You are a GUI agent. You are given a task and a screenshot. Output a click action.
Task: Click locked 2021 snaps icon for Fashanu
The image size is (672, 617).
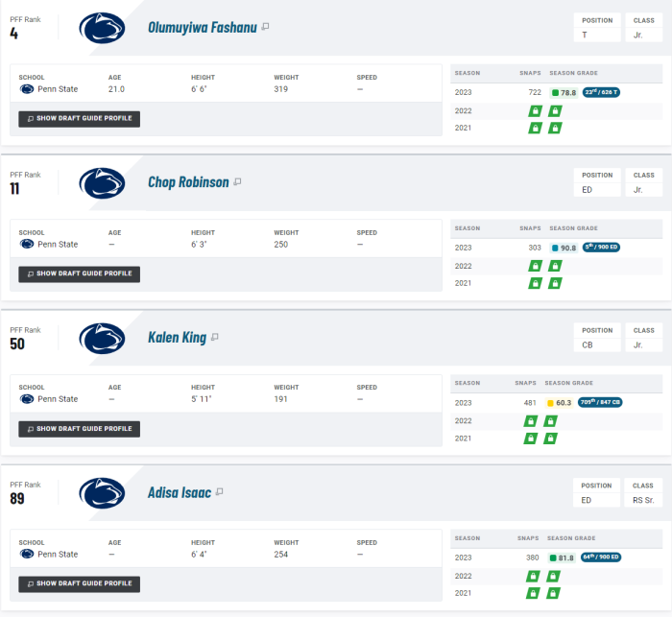point(535,128)
